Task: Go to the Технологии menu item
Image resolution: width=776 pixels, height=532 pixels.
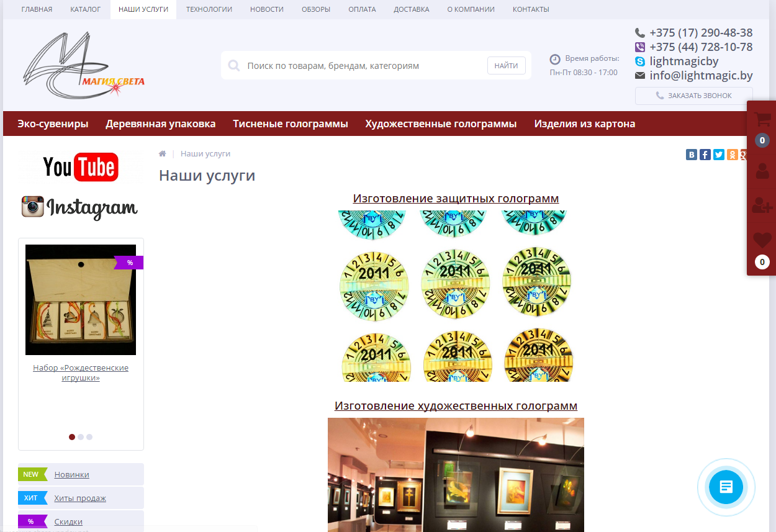Action: [x=209, y=9]
